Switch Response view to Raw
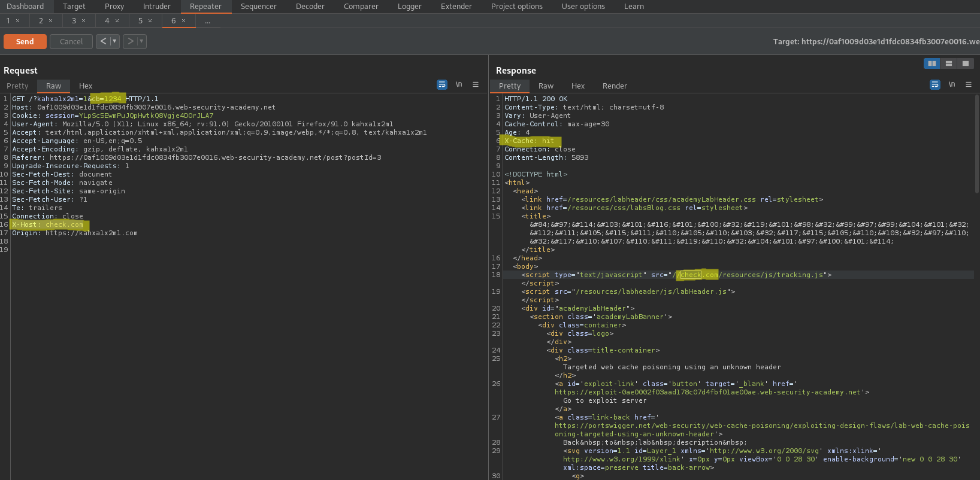 546,86
